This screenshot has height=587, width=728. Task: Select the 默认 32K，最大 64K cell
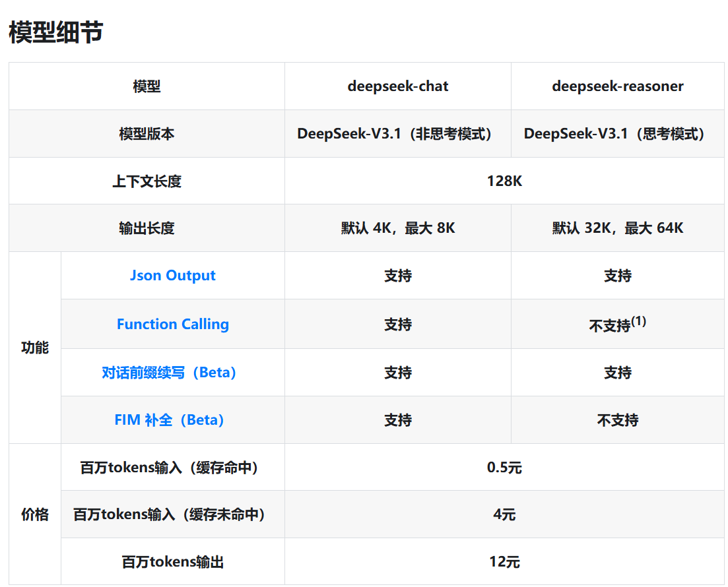tap(618, 228)
